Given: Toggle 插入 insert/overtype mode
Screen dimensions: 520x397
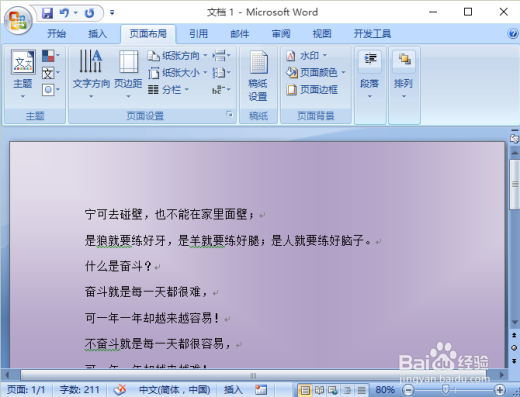Looking at the screenshot, I should pyautogui.click(x=233, y=389).
